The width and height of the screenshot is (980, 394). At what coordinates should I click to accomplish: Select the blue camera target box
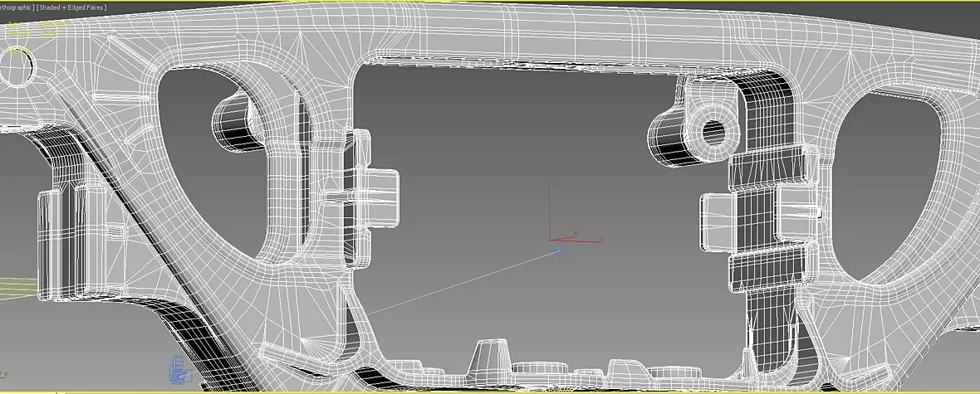coord(561,251)
